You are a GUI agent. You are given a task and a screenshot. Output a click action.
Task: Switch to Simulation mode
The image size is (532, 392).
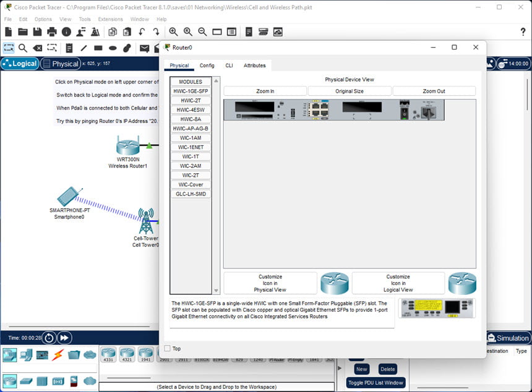(x=508, y=338)
